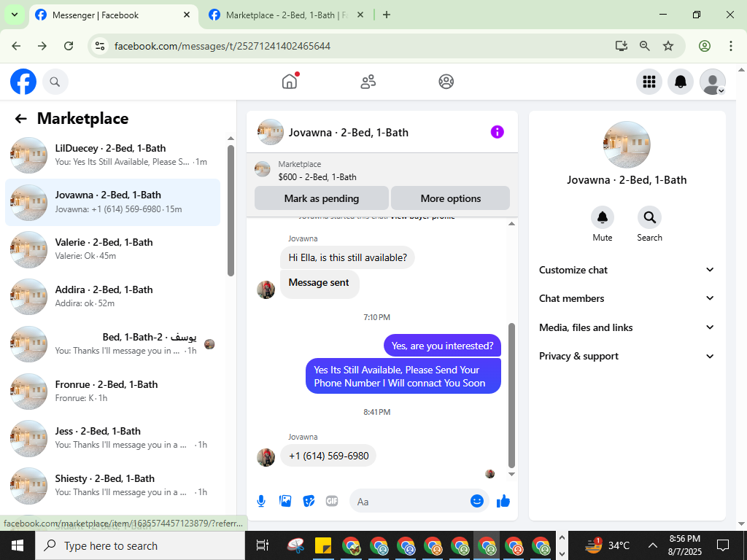Open Jess conversation
Screen dimensions: 747x560
click(x=113, y=438)
